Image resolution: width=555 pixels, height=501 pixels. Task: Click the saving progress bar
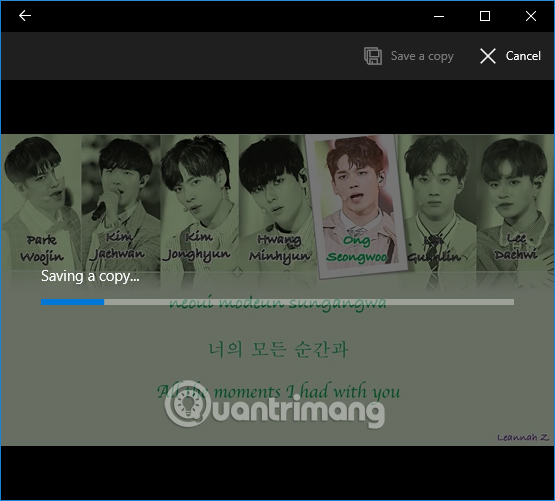coord(278,302)
